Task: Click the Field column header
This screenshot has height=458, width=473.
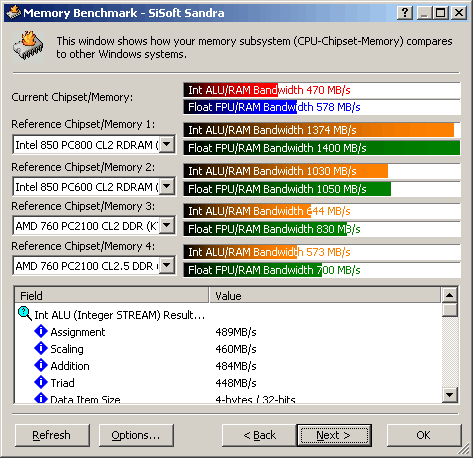Action: tap(112, 295)
